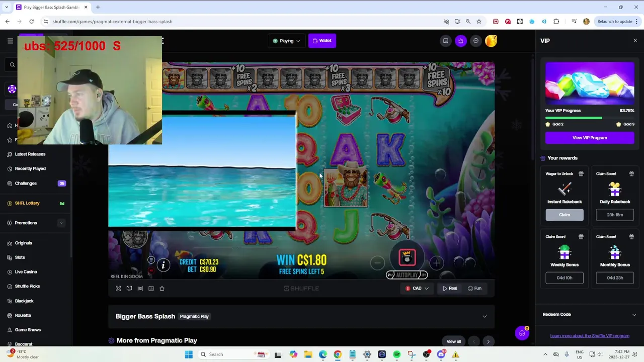Reload the browser page
This screenshot has width=644, height=362.
(31, 22)
